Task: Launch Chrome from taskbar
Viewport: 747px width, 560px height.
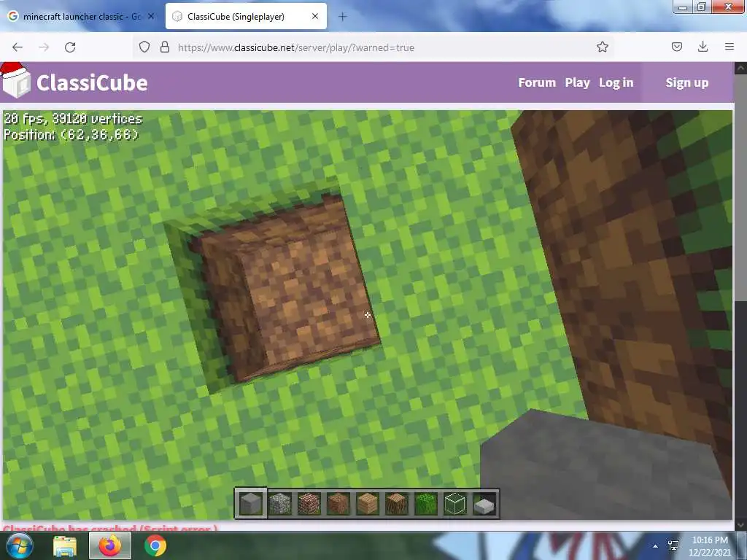Action: (155, 545)
